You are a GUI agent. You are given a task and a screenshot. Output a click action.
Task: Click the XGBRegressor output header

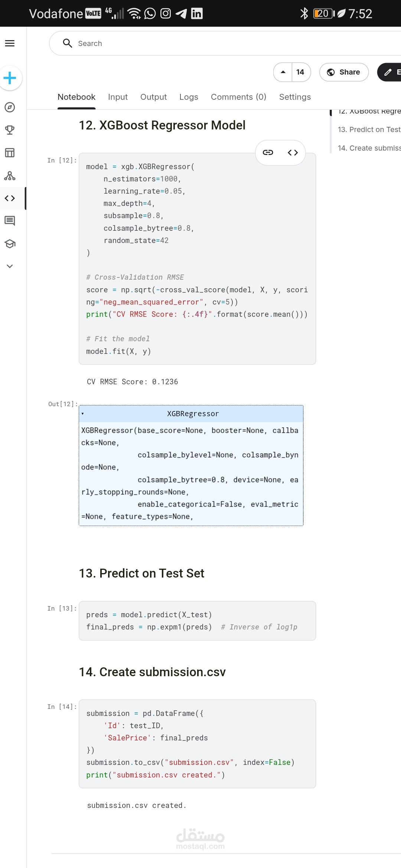click(191, 414)
